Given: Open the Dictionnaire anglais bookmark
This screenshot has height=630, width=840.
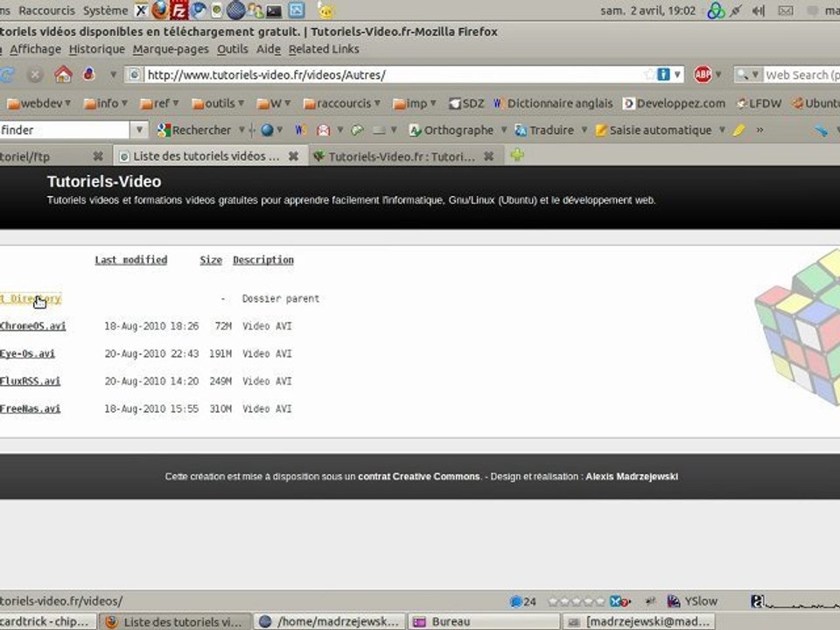Looking at the screenshot, I should coord(553,103).
